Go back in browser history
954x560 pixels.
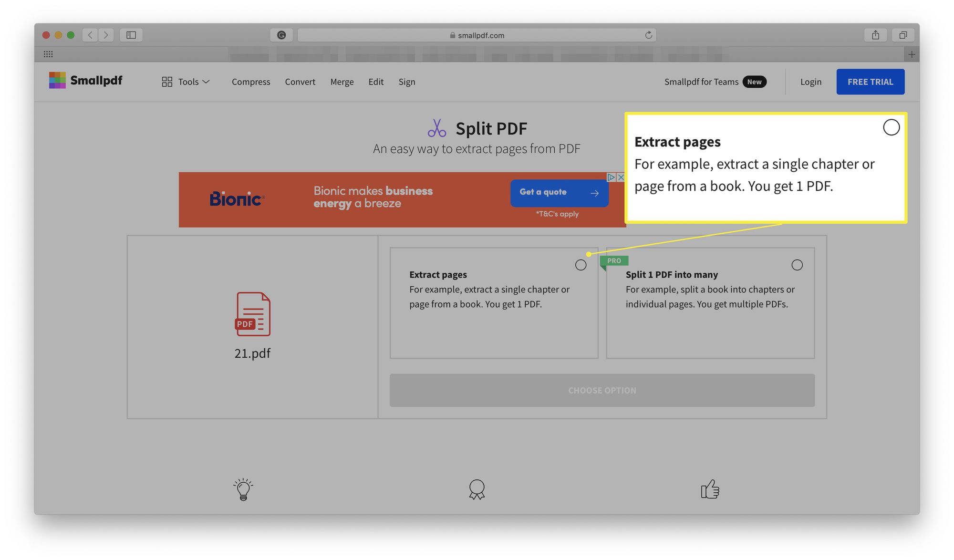[x=90, y=35]
